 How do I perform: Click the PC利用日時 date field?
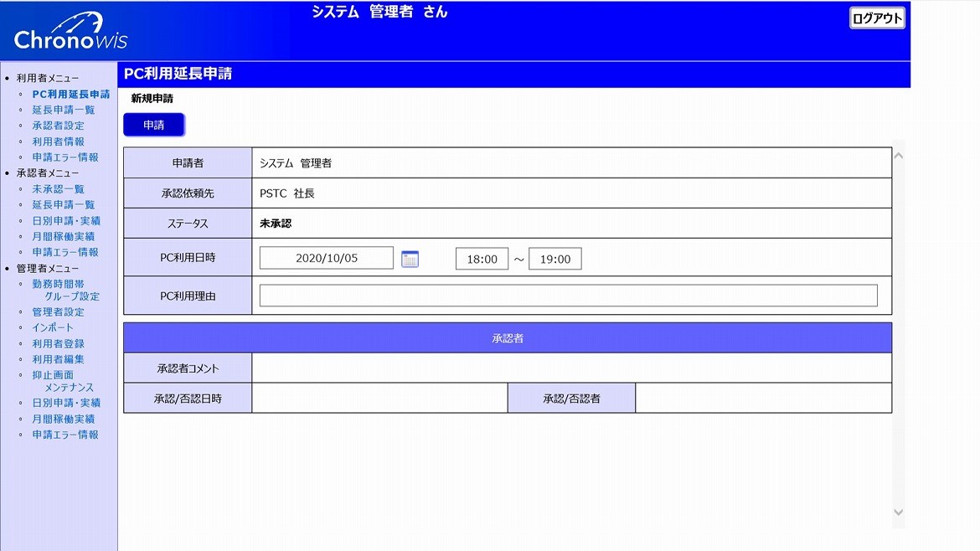coord(326,258)
